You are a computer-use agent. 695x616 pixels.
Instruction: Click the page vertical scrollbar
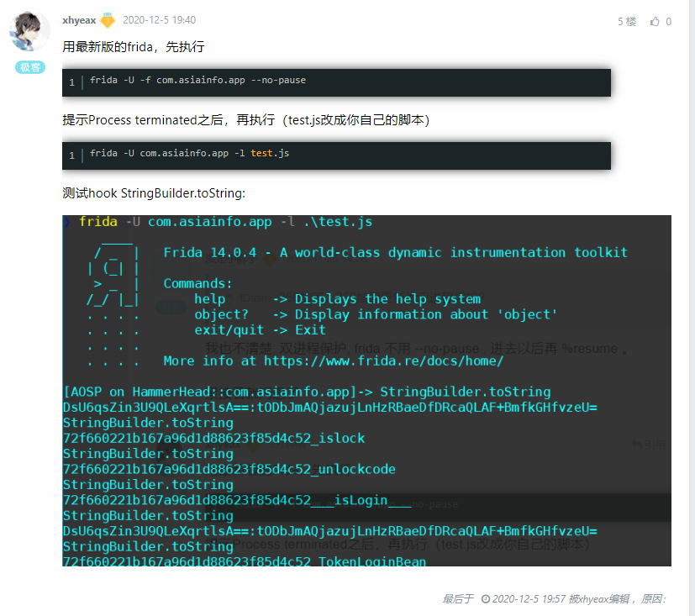(x=692, y=308)
